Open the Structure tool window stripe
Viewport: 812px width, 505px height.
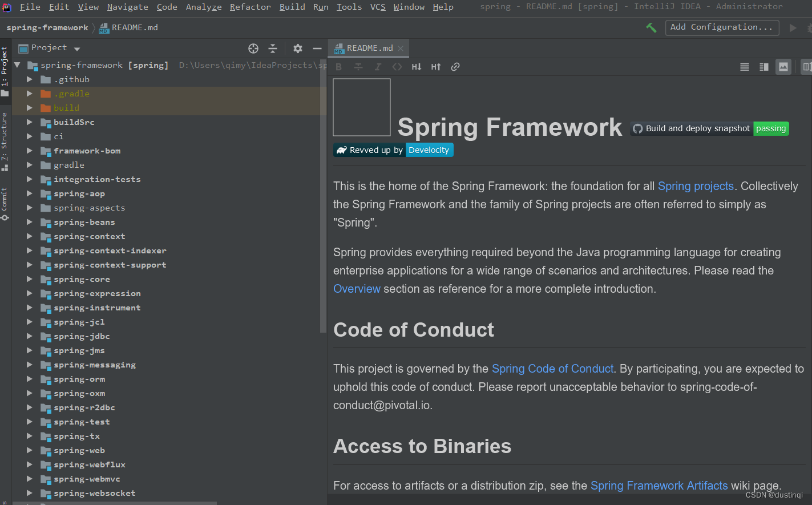(5, 143)
